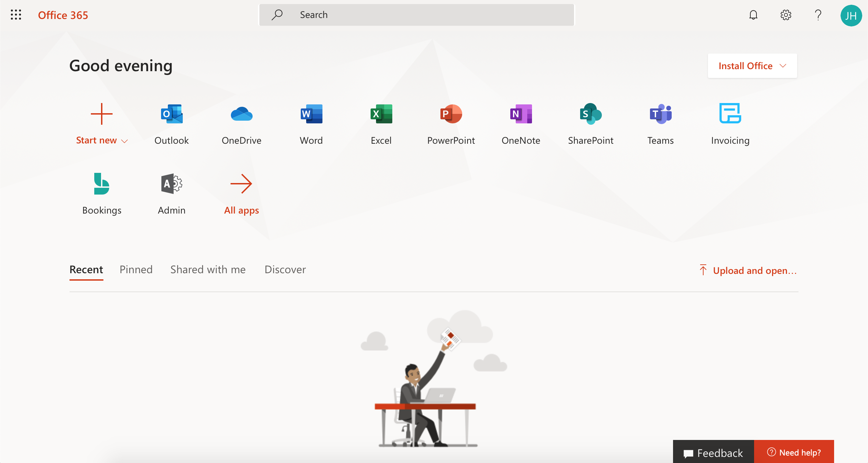The height and width of the screenshot is (463, 868).
Task: Click Upload and open link
Action: click(x=748, y=270)
